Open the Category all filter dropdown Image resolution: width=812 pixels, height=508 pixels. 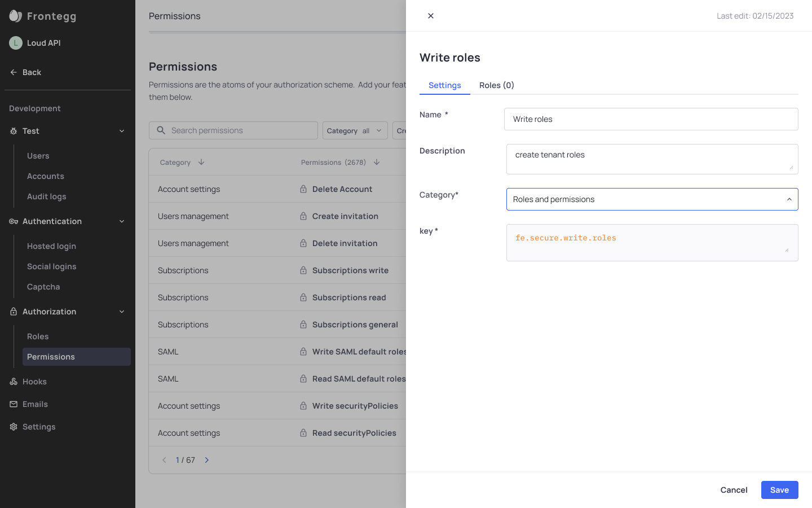(354, 130)
